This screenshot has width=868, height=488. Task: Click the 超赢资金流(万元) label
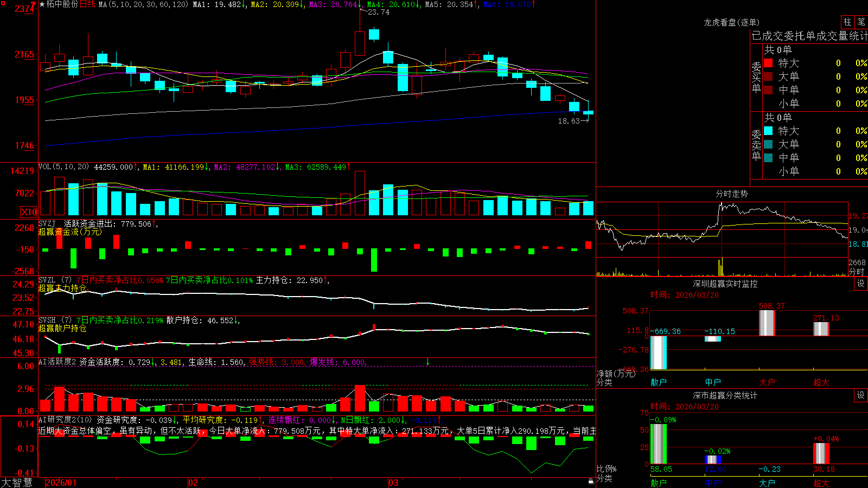click(x=70, y=232)
